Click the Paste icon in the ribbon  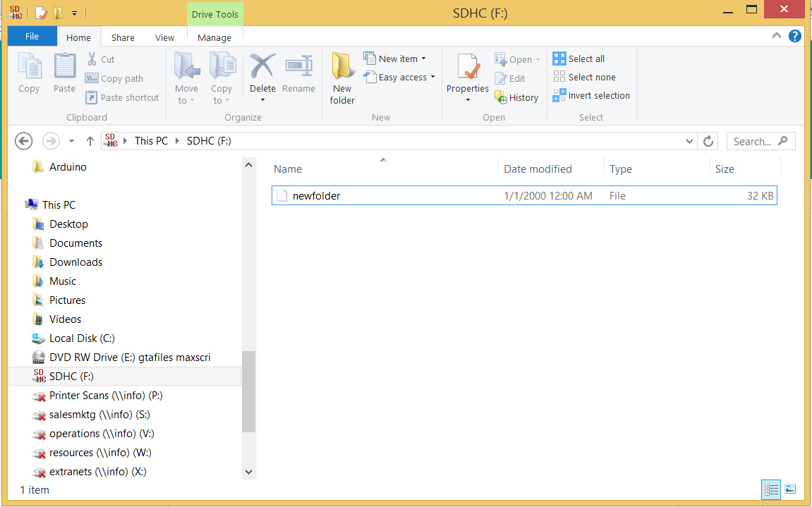coord(64,71)
